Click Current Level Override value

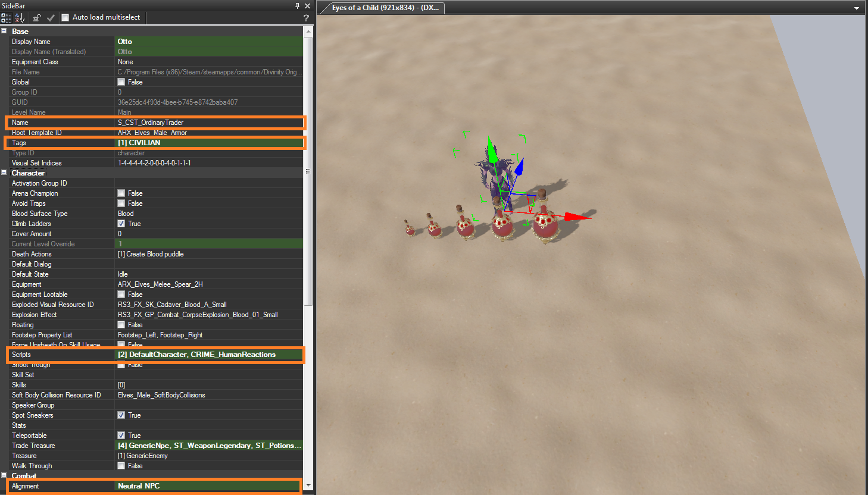(x=209, y=244)
